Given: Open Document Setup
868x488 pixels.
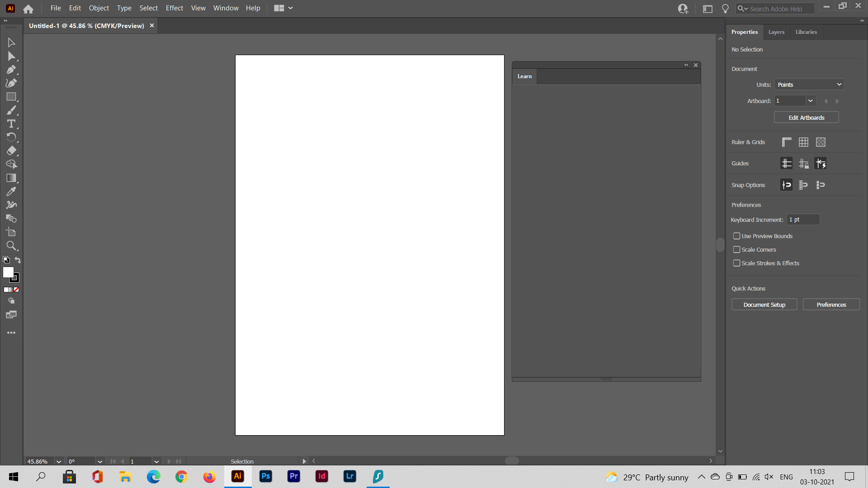Looking at the screenshot, I should pyautogui.click(x=764, y=304).
